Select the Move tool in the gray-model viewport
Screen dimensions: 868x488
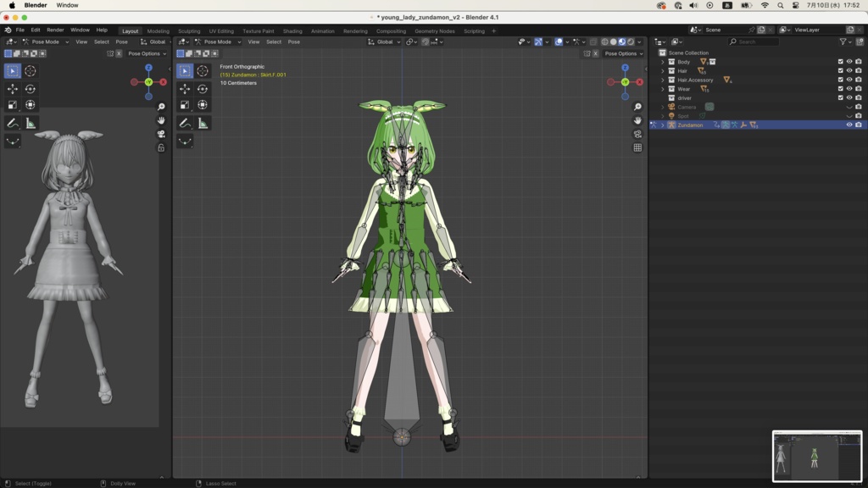[13, 89]
